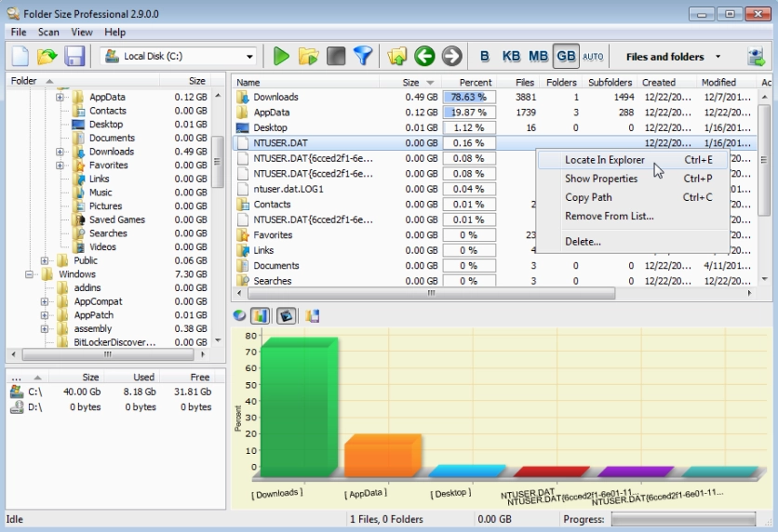778x532 pixels.
Task: Open the Scan menu
Action: 48,33
